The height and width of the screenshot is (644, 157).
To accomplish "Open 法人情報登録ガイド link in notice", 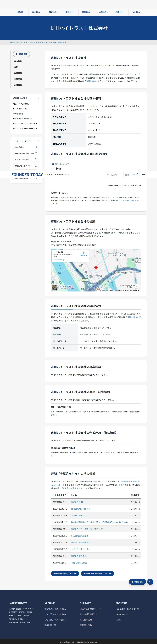I will [x=130, y=200].
